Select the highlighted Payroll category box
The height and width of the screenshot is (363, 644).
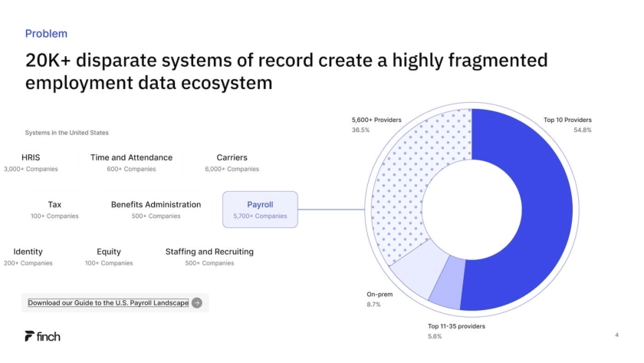(x=260, y=210)
